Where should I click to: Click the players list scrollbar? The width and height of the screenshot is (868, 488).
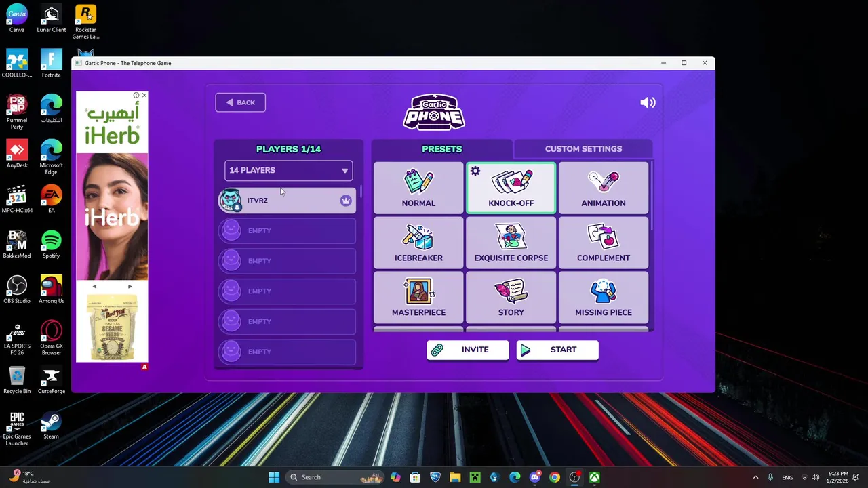[361, 192]
